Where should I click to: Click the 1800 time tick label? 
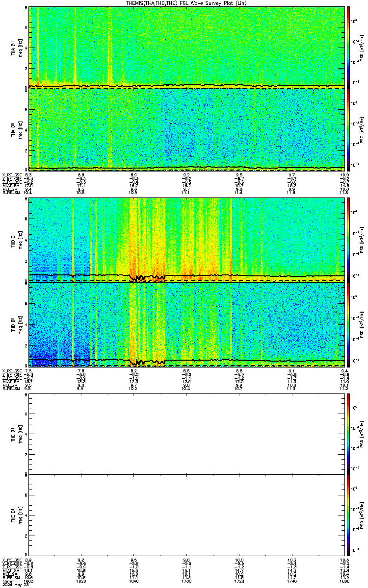343,581
